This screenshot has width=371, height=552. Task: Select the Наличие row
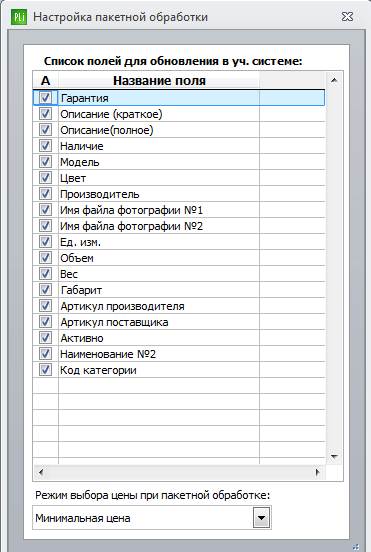(x=179, y=146)
